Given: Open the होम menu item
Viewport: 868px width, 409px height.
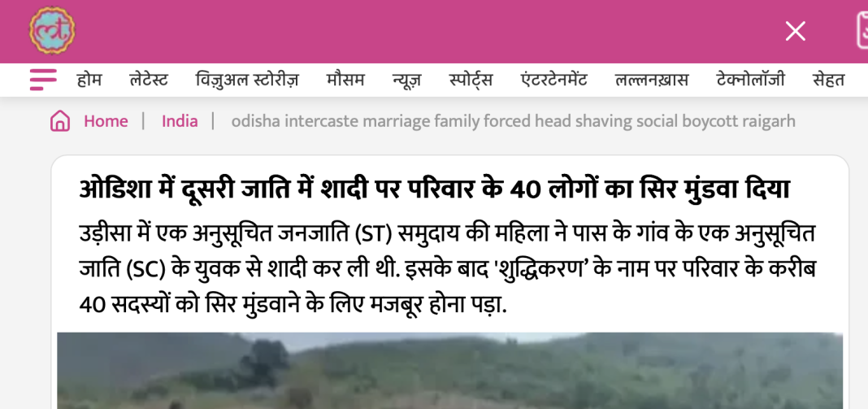Looking at the screenshot, I should click(89, 80).
